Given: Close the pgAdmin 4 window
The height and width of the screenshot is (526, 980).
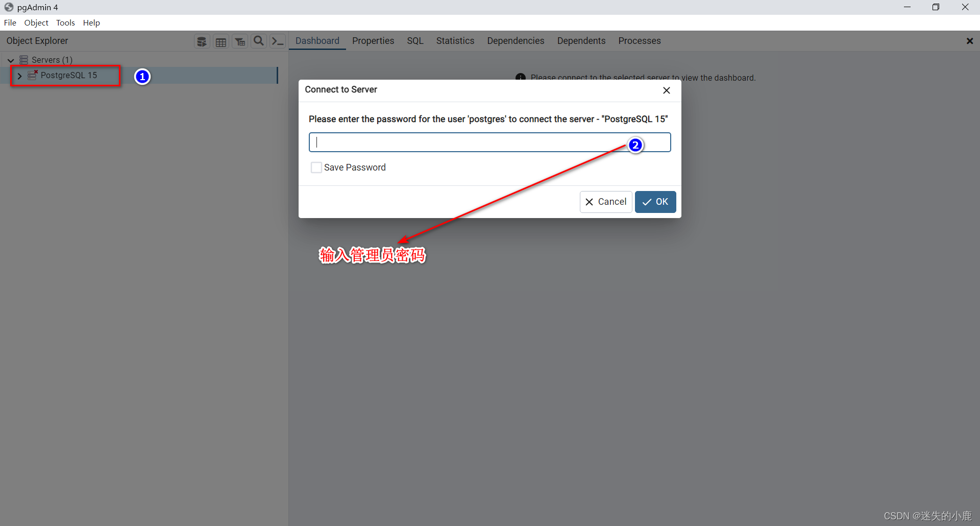Looking at the screenshot, I should (x=965, y=7).
